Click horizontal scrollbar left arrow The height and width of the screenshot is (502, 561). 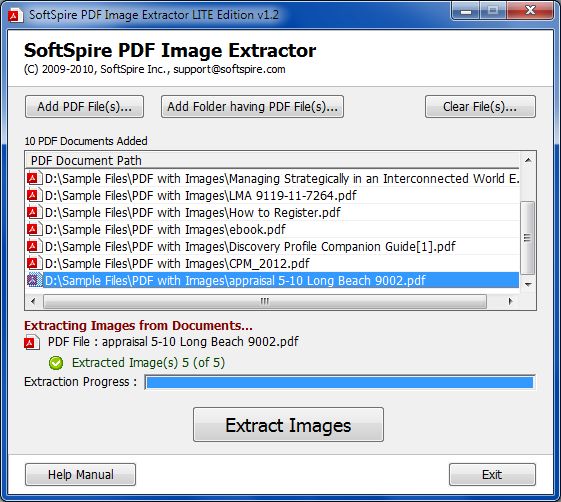coord(33,301)
